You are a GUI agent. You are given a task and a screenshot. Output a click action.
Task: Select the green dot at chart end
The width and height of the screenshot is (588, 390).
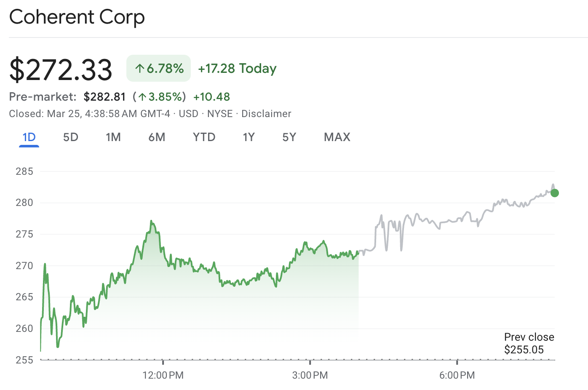(x=555, y=192)
